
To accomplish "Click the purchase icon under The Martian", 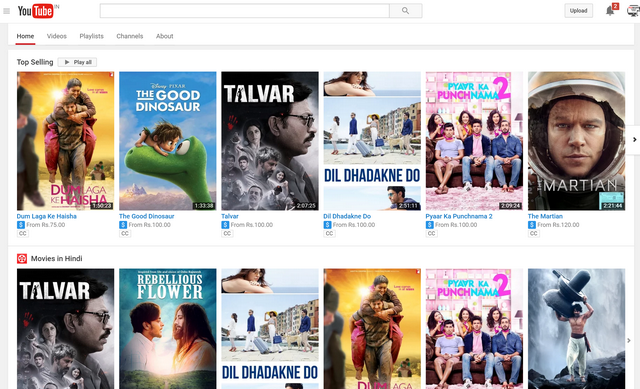I will point(532,225).
